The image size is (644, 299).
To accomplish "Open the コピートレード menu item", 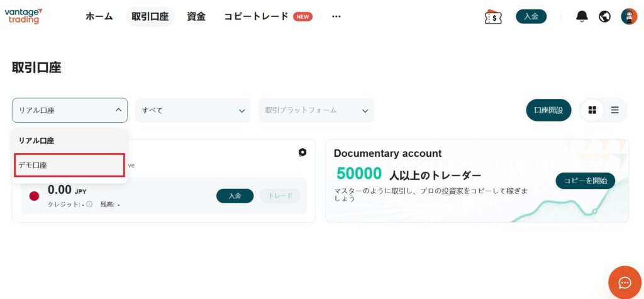I will (256, 16).
